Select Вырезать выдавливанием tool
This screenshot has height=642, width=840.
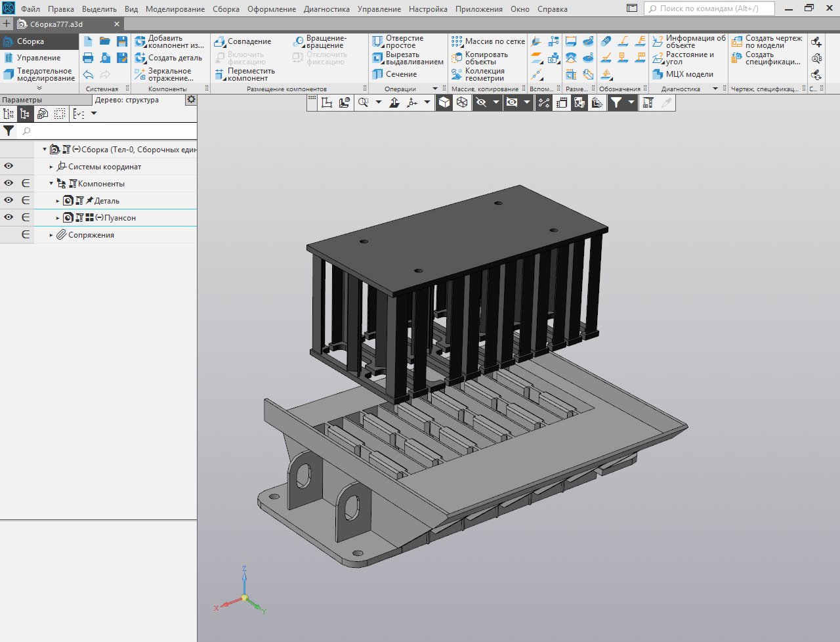tap(408, 58)
